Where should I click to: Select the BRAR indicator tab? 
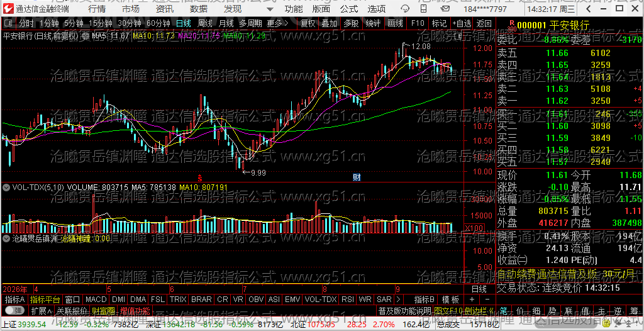click(201, 299)
